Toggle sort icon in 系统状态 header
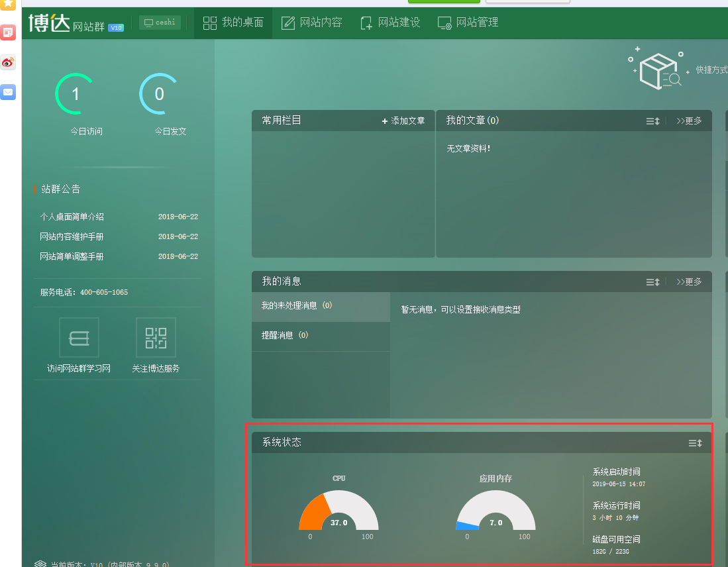 [x=695, y=442]
